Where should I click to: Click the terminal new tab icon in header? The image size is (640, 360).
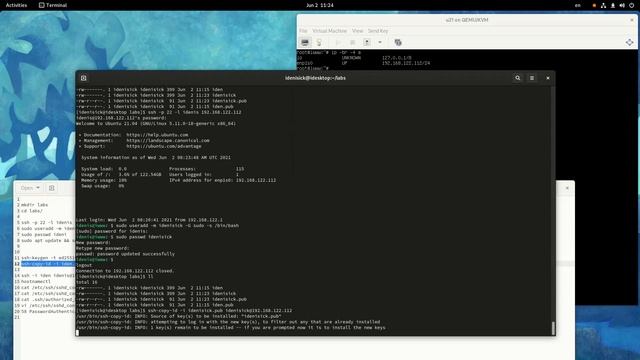[x=84, y=78]
